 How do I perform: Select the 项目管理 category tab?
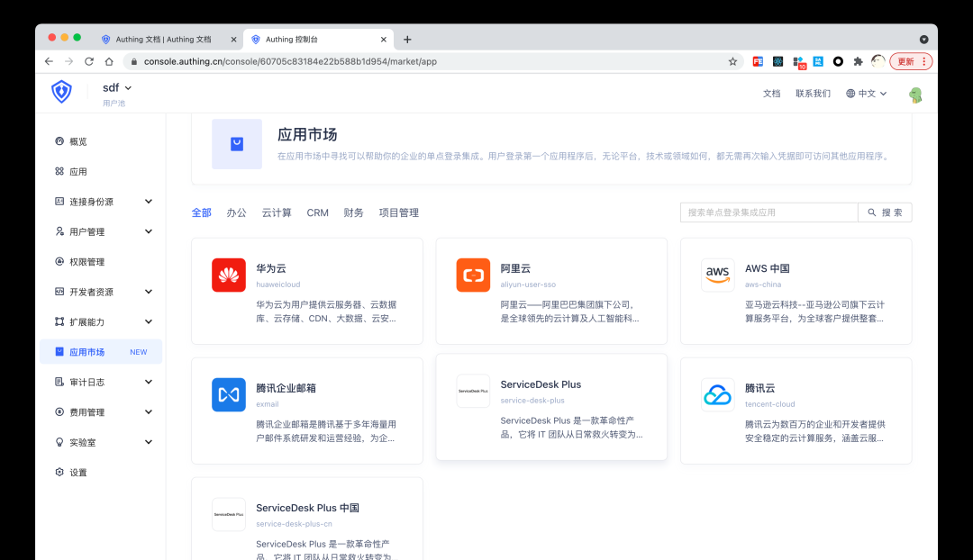click(398, 212)
